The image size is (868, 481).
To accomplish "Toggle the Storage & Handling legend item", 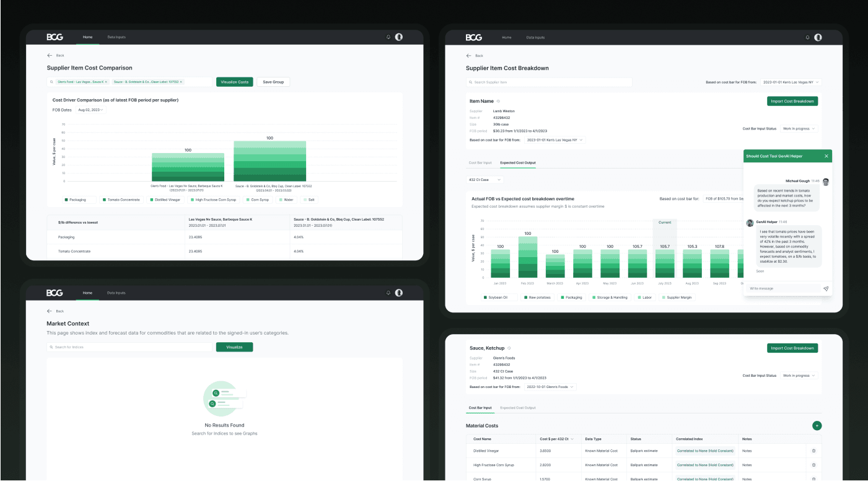I will tap(610, 298).
